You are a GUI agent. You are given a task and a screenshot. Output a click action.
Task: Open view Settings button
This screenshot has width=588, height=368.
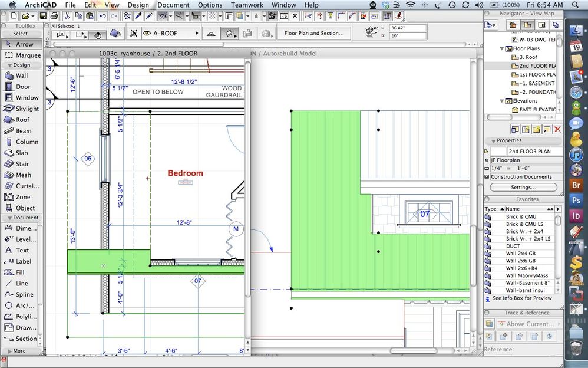[x=523, y=187]
